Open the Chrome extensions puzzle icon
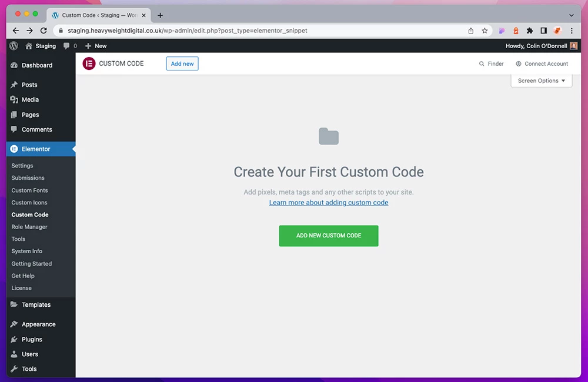This screenshot has width=588, height=382. [x=530, y=31]
